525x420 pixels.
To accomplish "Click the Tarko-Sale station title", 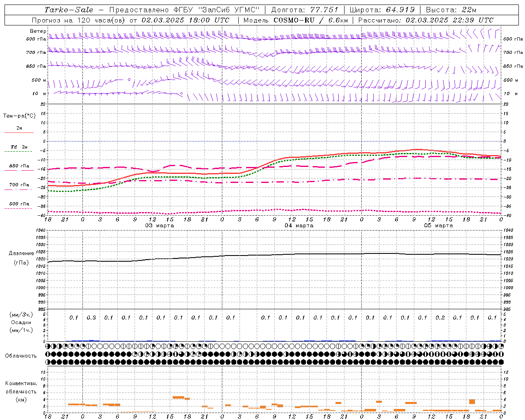I will pyautogui.click(x=68, y=10).
